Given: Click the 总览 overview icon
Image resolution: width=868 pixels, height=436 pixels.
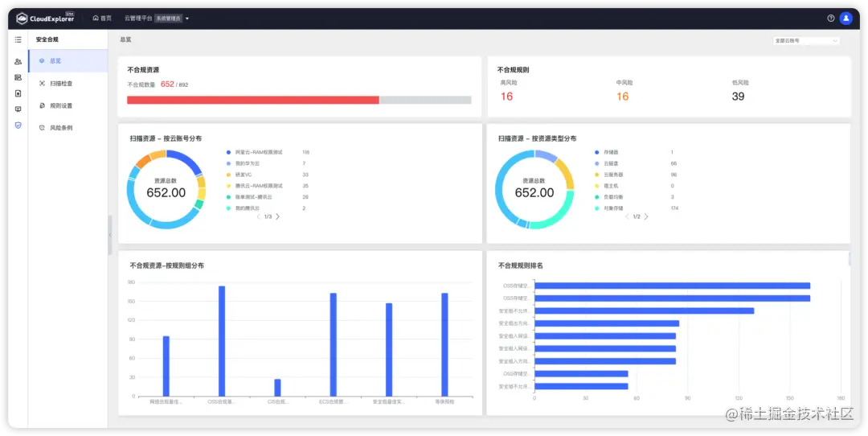Looking at the screenshot, I should pyautogui.click(x=42, y=61).
